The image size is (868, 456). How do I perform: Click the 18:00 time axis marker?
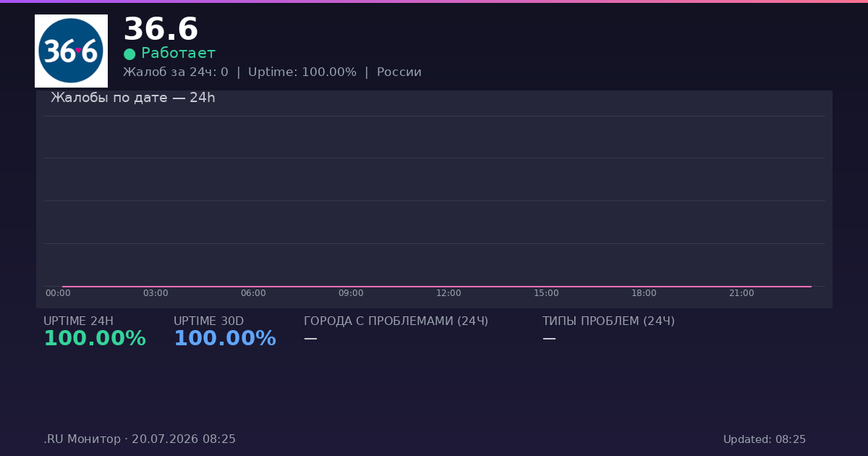point(644,293)
